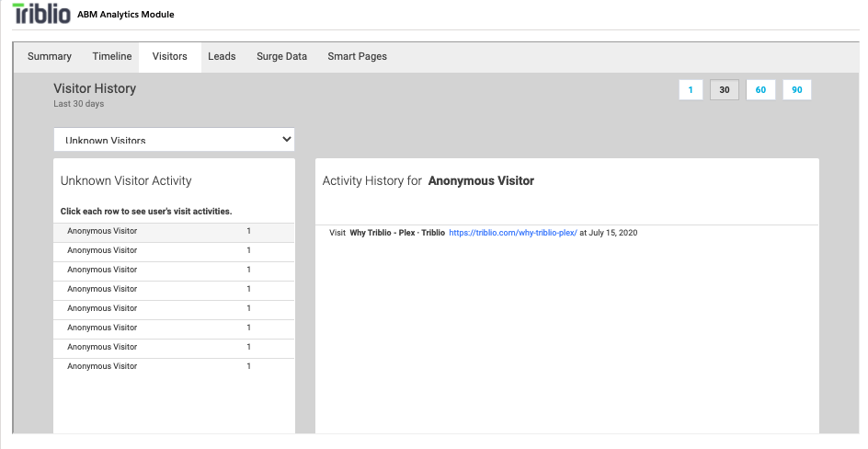Image resolution: width=868 pixels, height=449 pixels.
Task: Click 'Activity History for Anonymous Visitor' heading
Action: point(428,180)
